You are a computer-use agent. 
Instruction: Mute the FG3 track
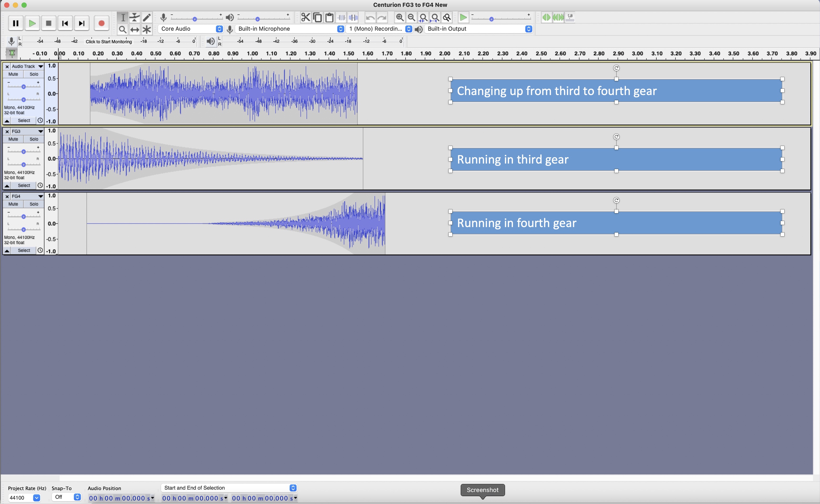coord(13,139)
